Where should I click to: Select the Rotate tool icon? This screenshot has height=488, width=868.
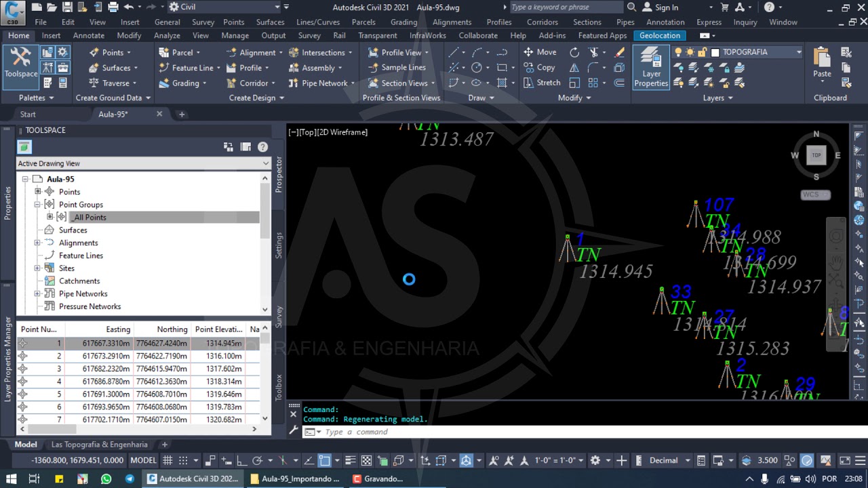tap(574, 52)
